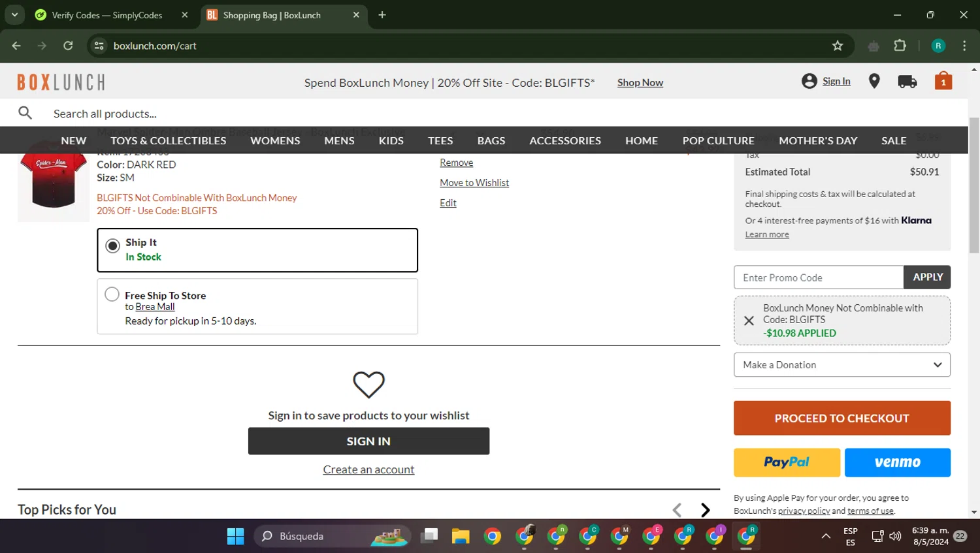Screen dimensions: 980x553
Task: Open Chrome profile avatar
Action: coord(938,46)
